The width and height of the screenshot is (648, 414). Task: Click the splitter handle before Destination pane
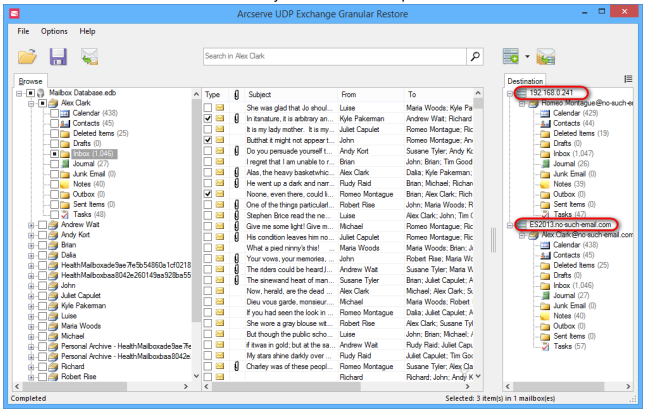(x=493, y=240)
